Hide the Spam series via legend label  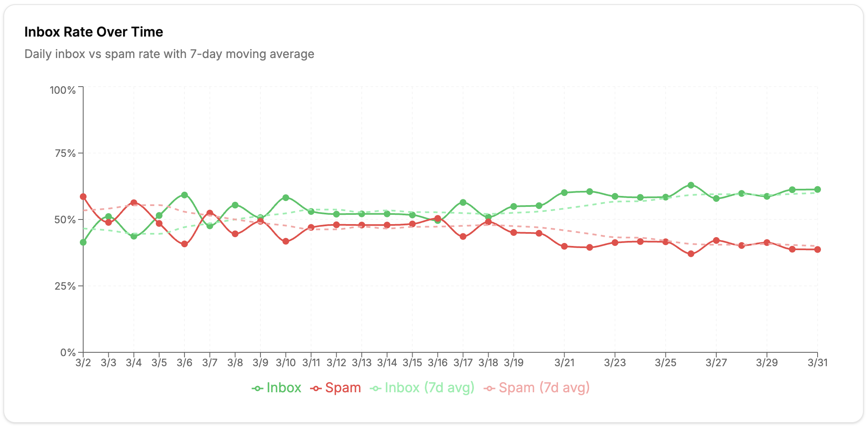[343, 388]
